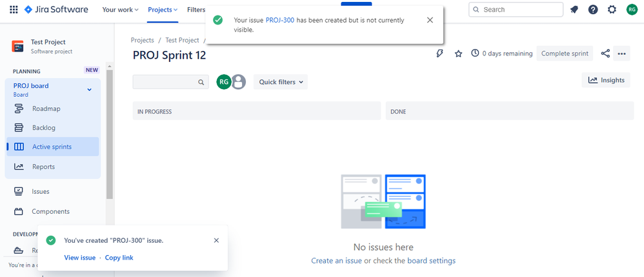Open the RG profile avatar in top bar

(x=632, y=10)
